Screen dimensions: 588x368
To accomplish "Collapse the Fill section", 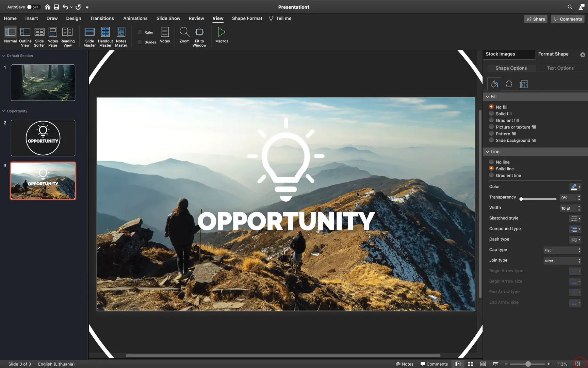I will click(x=487, y=97).
